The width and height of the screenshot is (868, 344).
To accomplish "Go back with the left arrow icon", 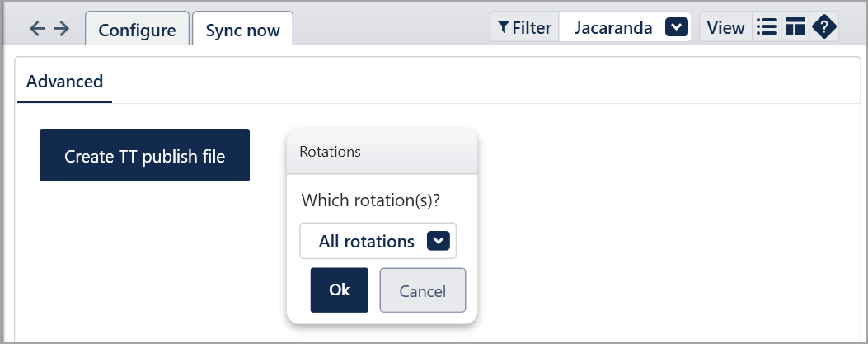I will 37,28.
